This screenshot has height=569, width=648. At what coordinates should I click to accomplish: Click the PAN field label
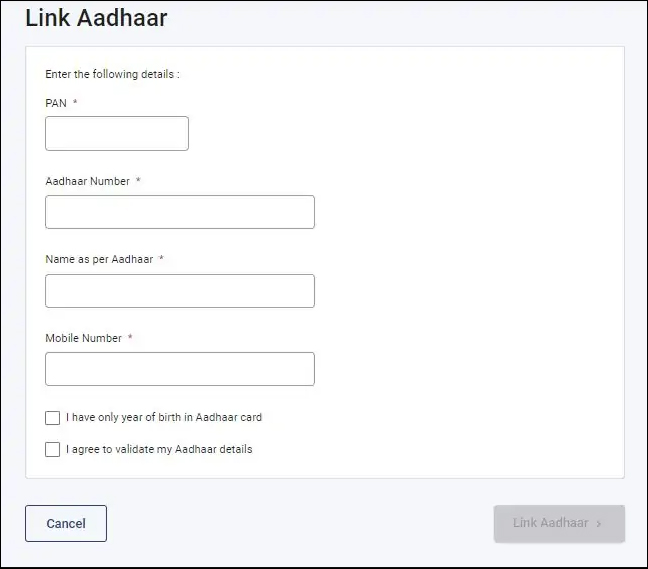56,103
